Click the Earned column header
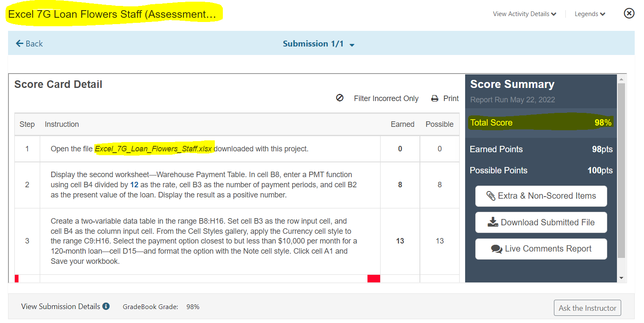Screen dimensions: 644x323 point(403,124)
